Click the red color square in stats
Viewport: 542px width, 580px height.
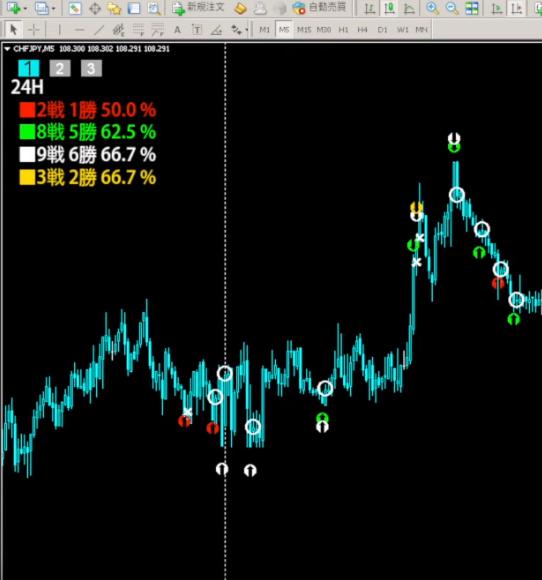tap(27, 110)
